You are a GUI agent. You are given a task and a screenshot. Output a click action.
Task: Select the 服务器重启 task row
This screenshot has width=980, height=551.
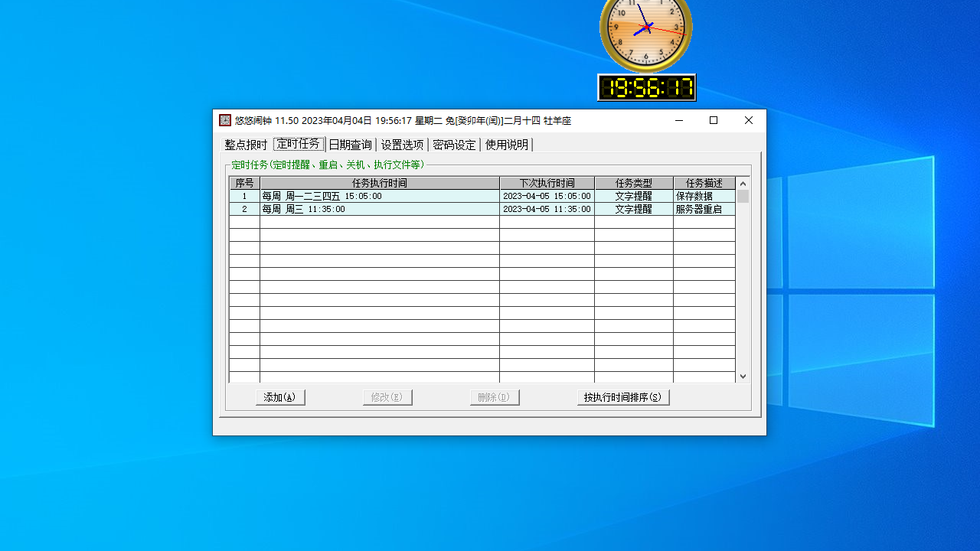[x=383, y=209]
